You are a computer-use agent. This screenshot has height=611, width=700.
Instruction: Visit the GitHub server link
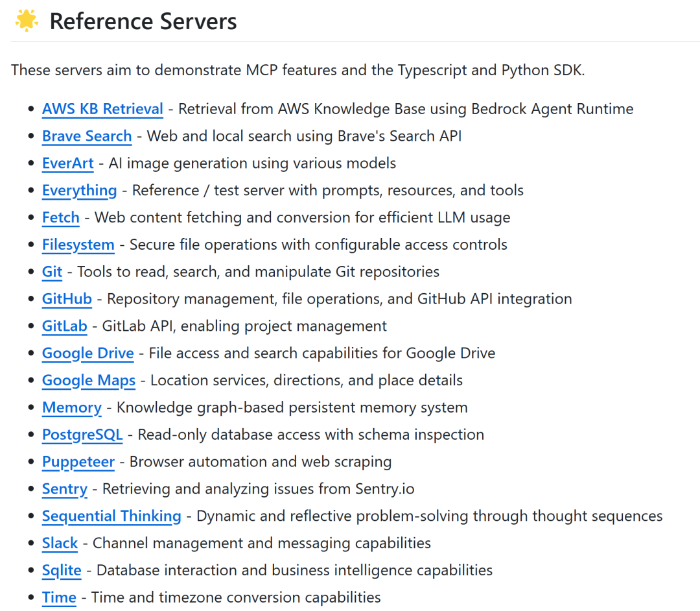click(x=67, y=299)
